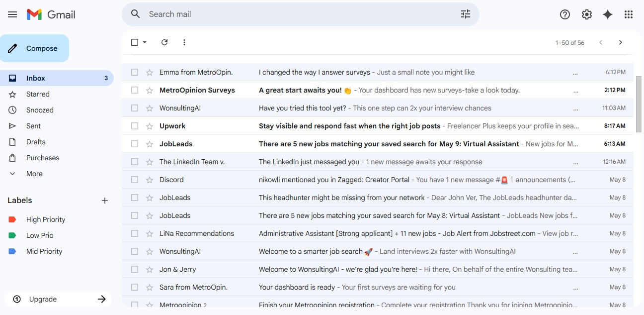Star the LiNa Recommendations email

click(150, 233)
